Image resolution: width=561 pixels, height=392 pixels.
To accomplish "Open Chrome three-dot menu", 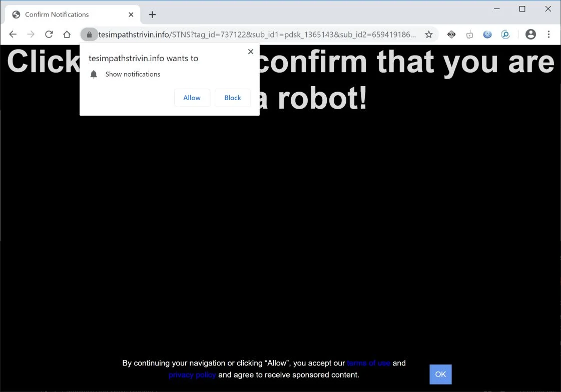I will click(548, 35).
